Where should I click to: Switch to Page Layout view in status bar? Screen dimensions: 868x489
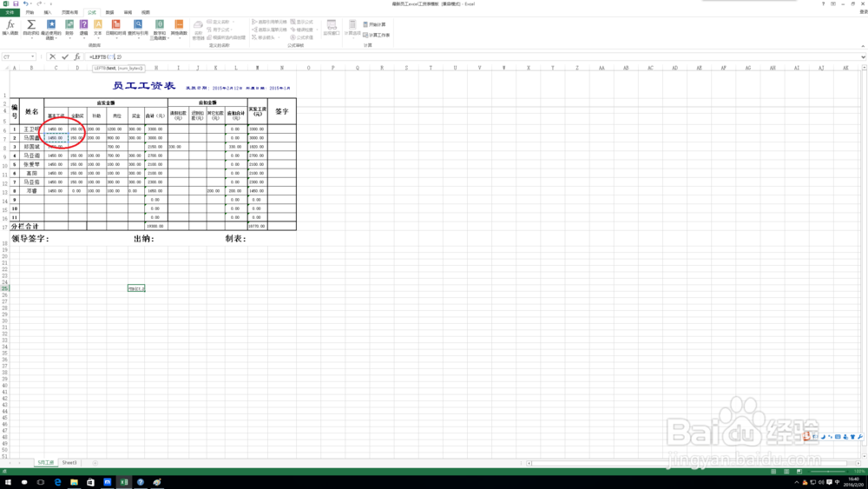pyautogui.click(x=786, y=472)
